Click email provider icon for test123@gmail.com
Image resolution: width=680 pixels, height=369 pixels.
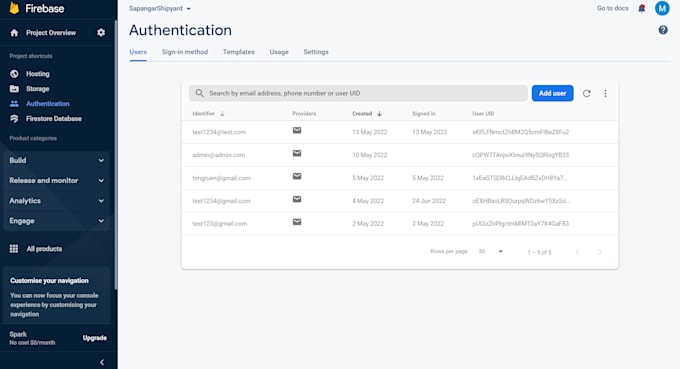pyautogui.click(x=297, y=222)
